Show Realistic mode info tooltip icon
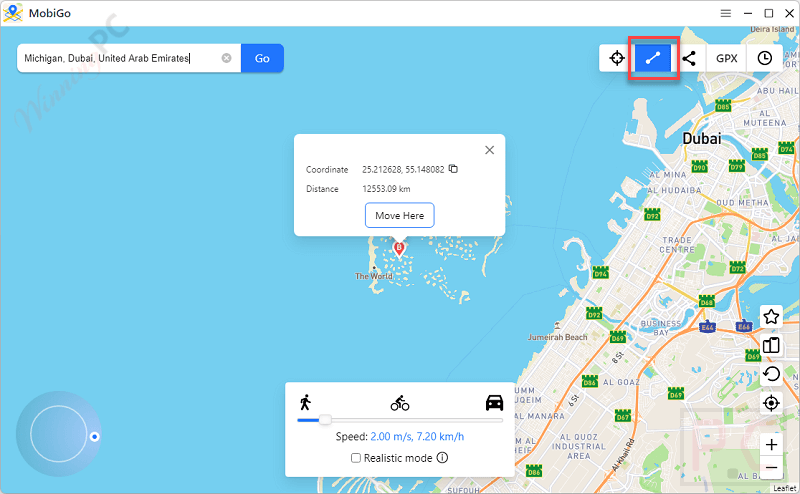This screenshot has width=800, height=494. click(x=442, y=458)
